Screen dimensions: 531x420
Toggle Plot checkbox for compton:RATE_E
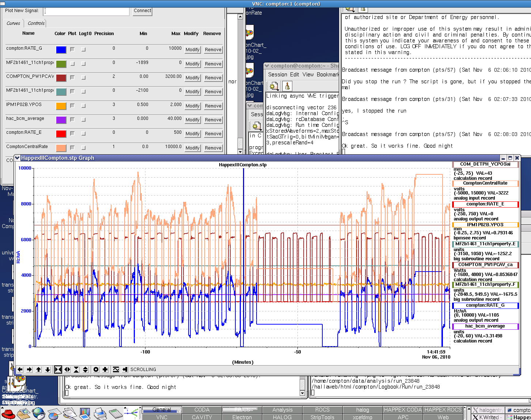pyautogui.click(x=72, y=133)
